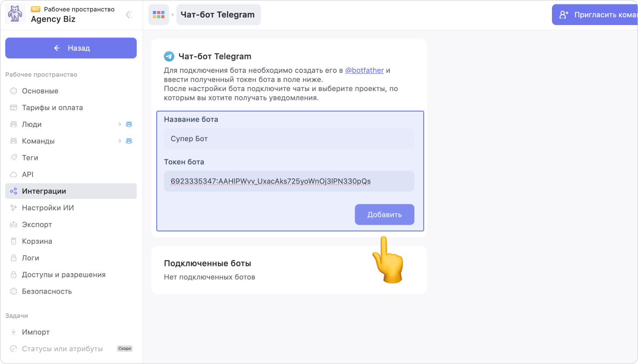Image resolution: width=638 pixels, height=364 pixels.
Task: Click the Название бота input field
Action: tap(289, 139)
